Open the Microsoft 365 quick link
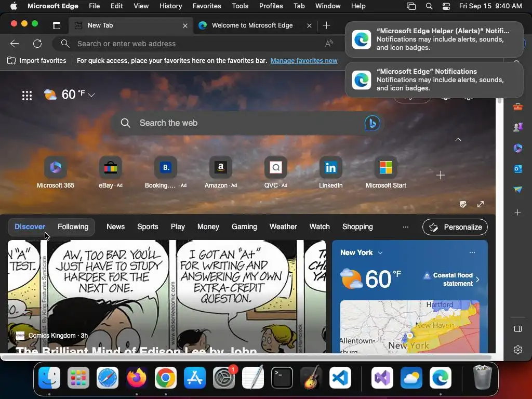The width and height of the screenshot is (532, 399). pyautogui.click(x=55, y=172)
